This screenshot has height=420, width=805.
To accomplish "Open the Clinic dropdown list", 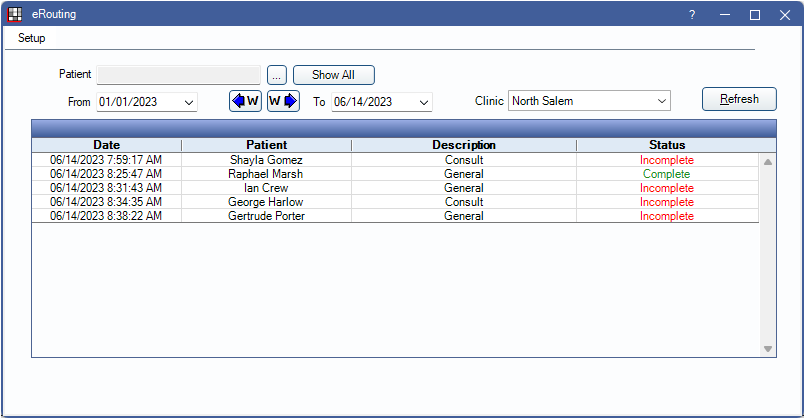I will coord(661,101).
